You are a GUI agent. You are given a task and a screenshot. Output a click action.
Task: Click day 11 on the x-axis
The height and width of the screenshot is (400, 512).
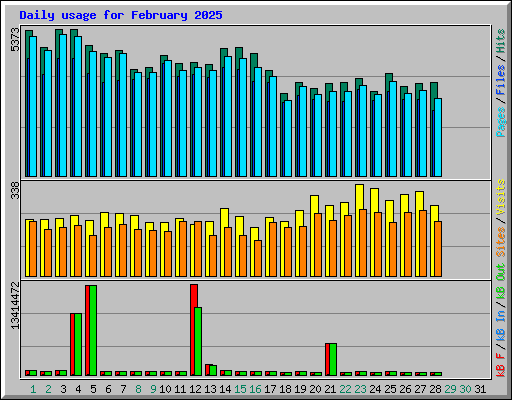pyautogui.click(x=180, y=389)
